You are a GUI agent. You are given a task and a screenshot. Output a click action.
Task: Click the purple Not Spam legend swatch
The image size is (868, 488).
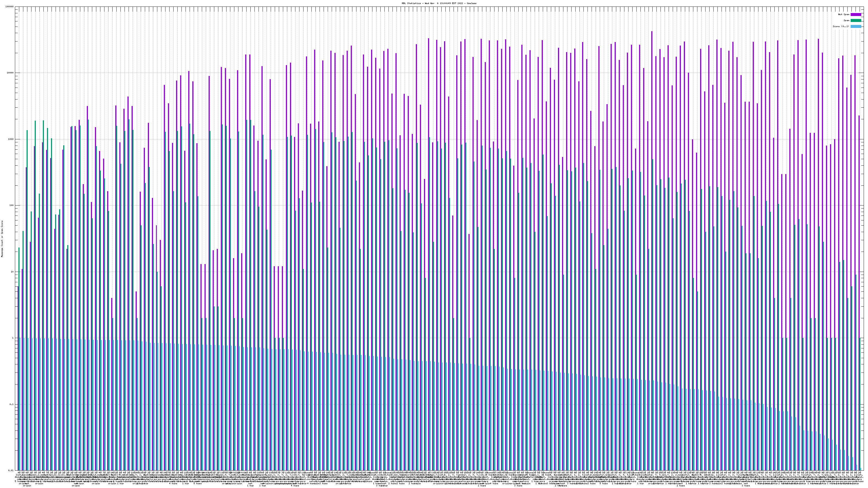pyautogui.click(x=856, y=14)
